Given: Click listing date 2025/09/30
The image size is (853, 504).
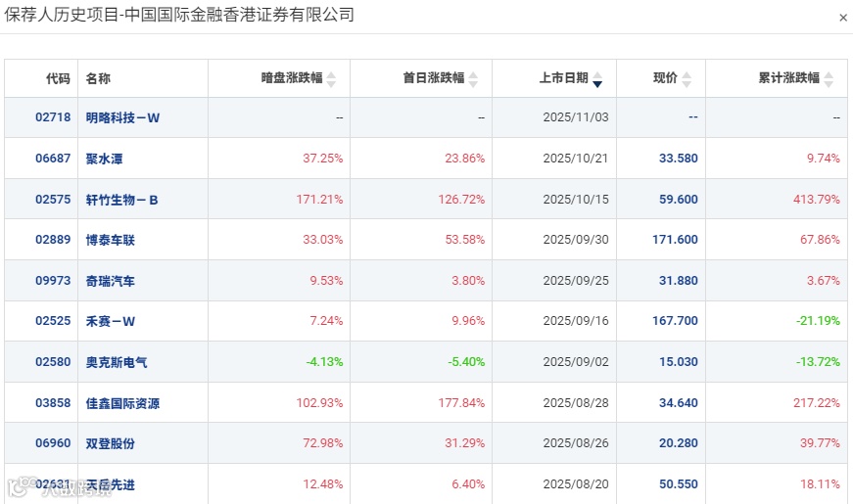Looking at the screenshot, I should [x=576, y=239].
